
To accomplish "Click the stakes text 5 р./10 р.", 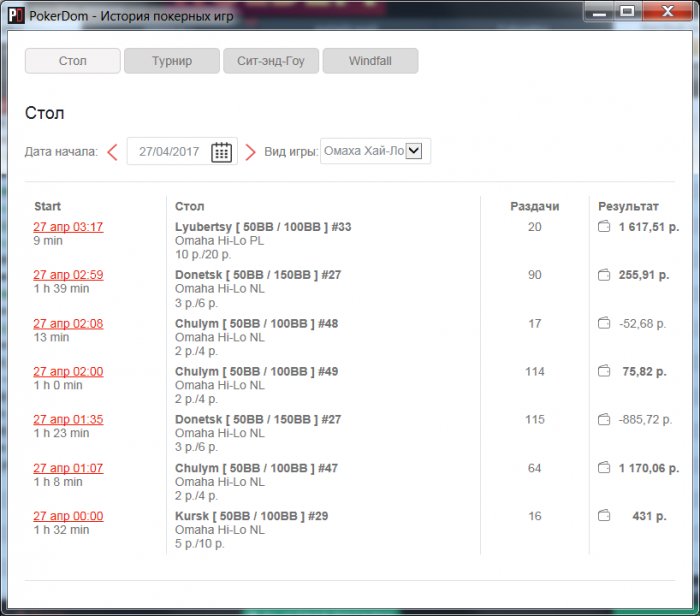I will pyautogui.click(x=200, y=544).
